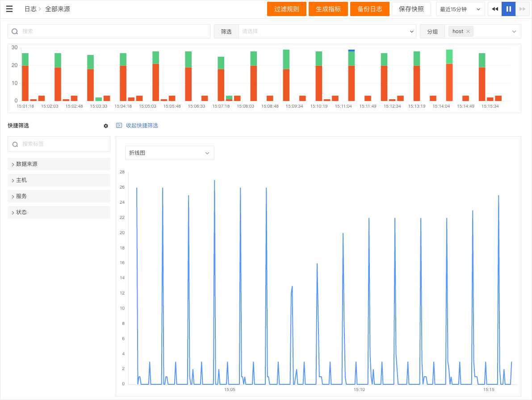Click the 日志 breadcrumb item
Screen dimensions: 532x400
tap(30, 9)
